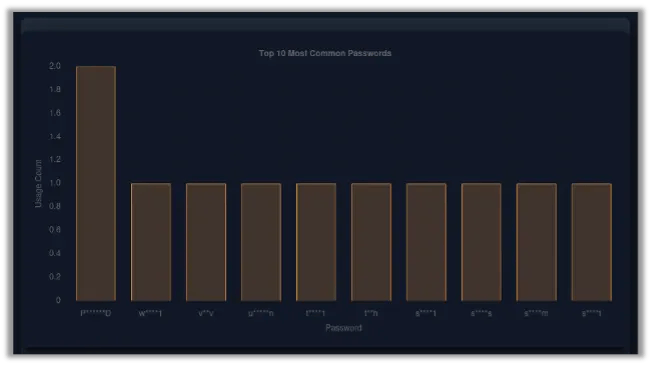652x366 pixels.
Task: Click the chart title Top 10 Most Common Passwords
Action: [x=325, y=53]
